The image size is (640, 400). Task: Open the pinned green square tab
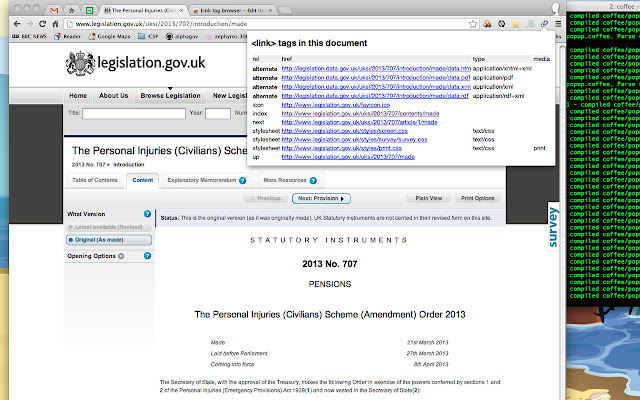[x=89, y=10]
